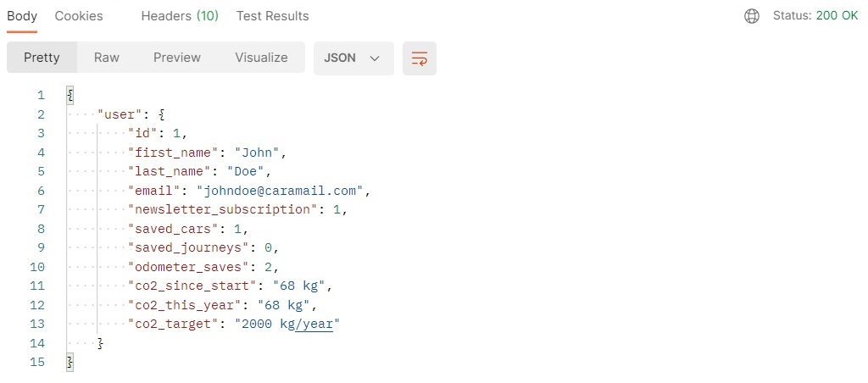The height and width of the screenshot is (383, 868).
Task: Click the JSON dropdown chevron arrow
Action: click(375, 58)
